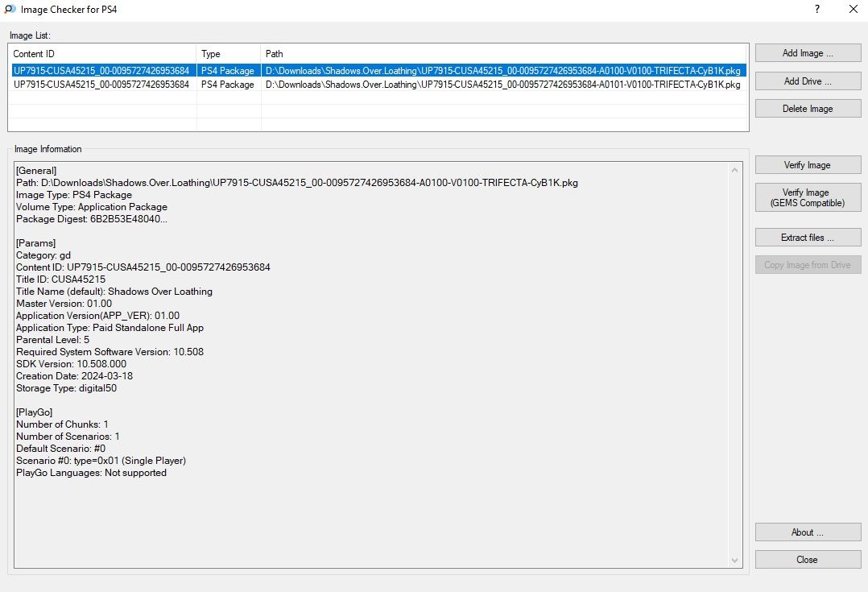Click the title bar help question mark
Screen dimensions: 868x592
[x=817, y=9]
